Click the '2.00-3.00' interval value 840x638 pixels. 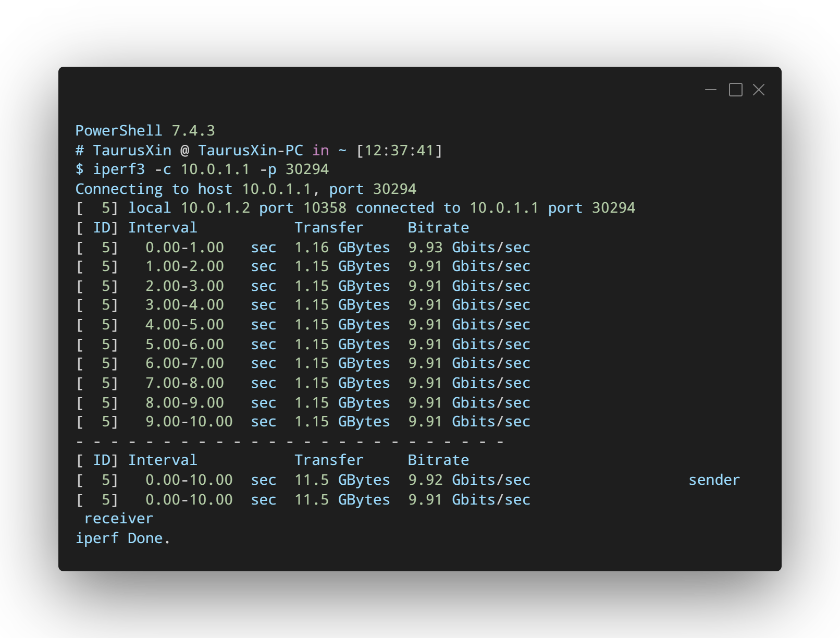(x=184, y=286)
